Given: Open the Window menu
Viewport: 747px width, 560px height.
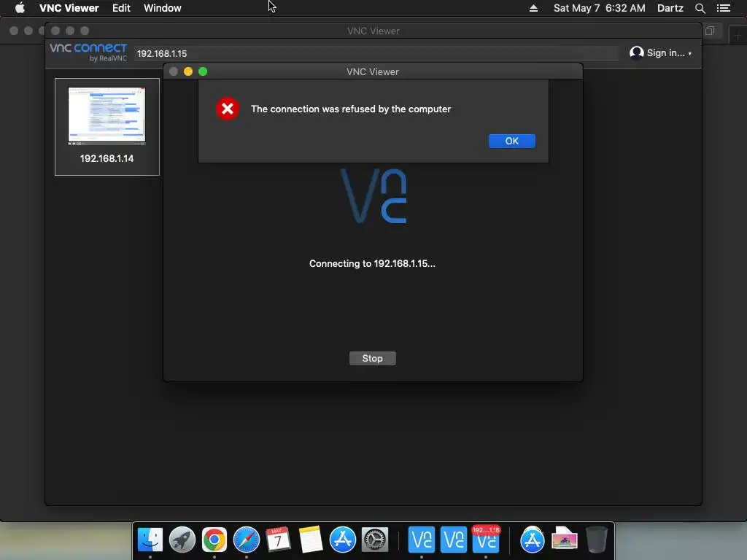Looking at the screenshot, I should tap(163, 8).
